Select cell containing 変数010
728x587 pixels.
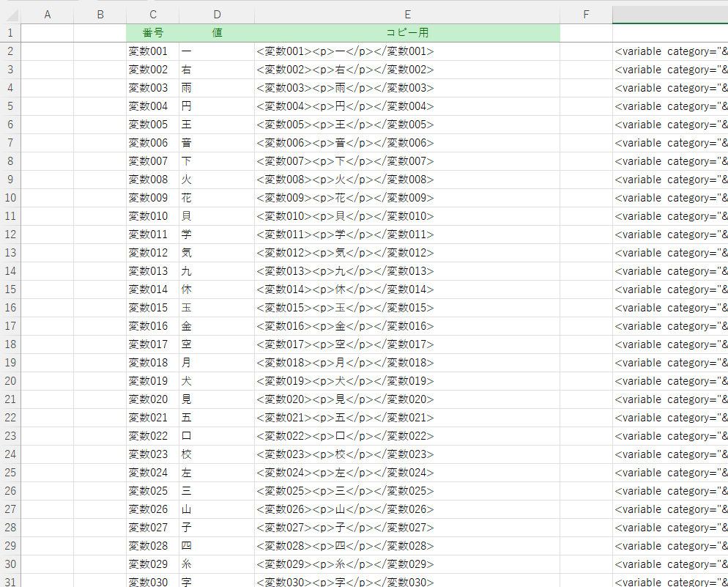(x=153, y=216)
